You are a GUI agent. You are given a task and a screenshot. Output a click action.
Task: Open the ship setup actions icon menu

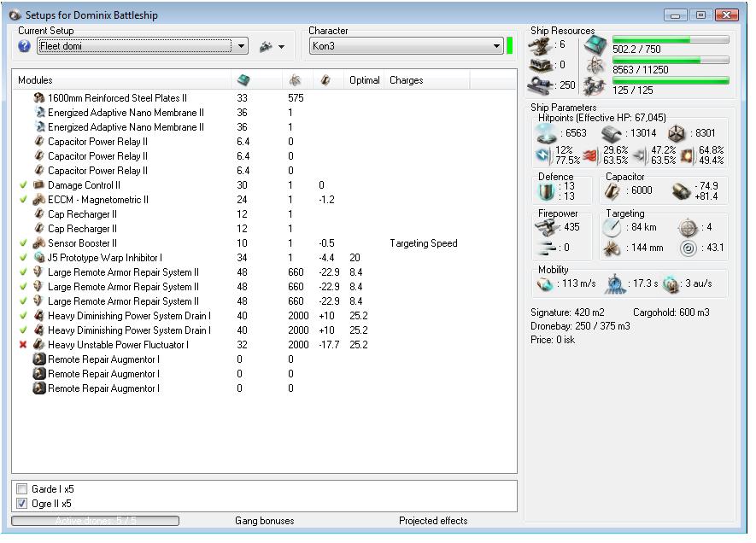point(266,47)
